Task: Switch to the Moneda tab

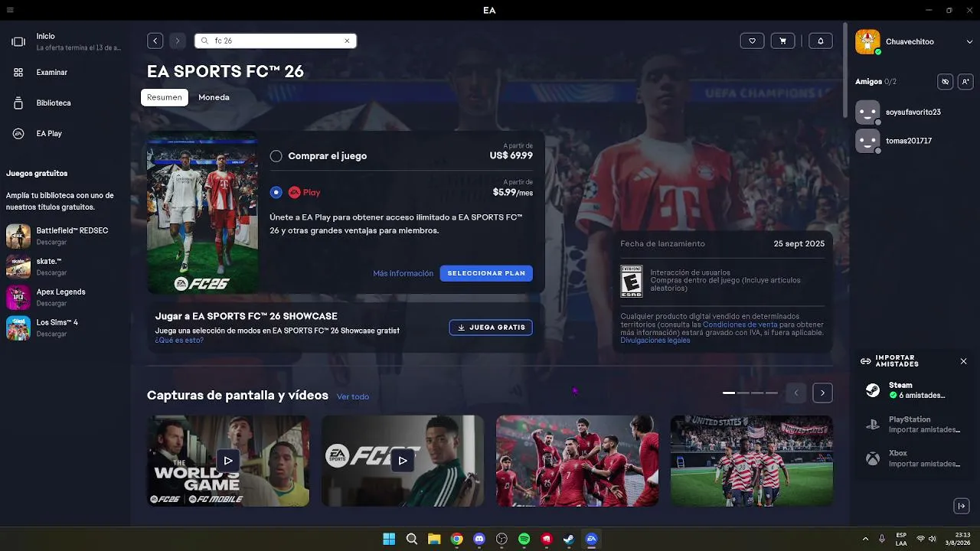Action: point(214,97)
